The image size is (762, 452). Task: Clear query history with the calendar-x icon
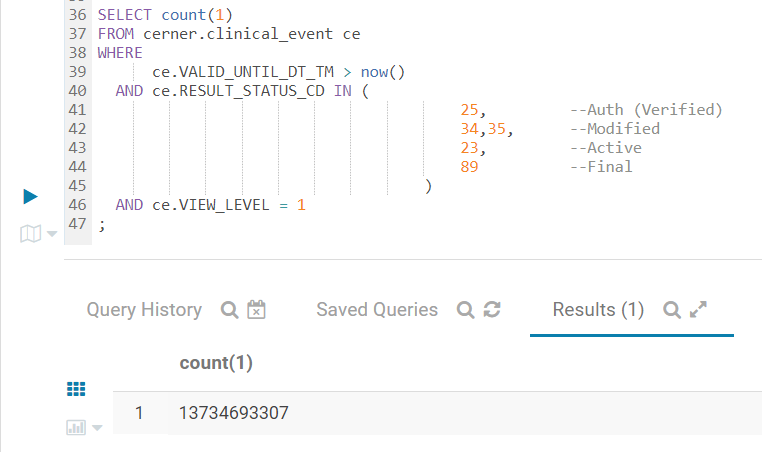pos(256,310)
